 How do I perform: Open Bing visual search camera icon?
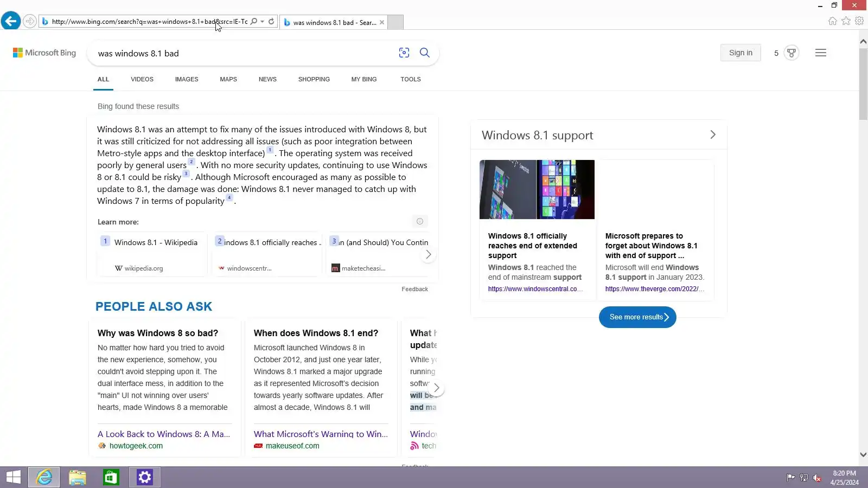[404, 53]
